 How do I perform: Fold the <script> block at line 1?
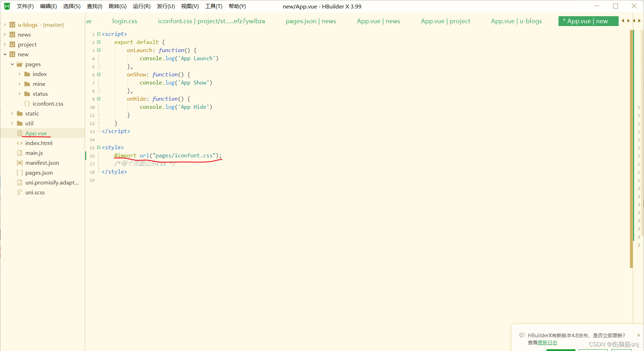pos(99,34)
